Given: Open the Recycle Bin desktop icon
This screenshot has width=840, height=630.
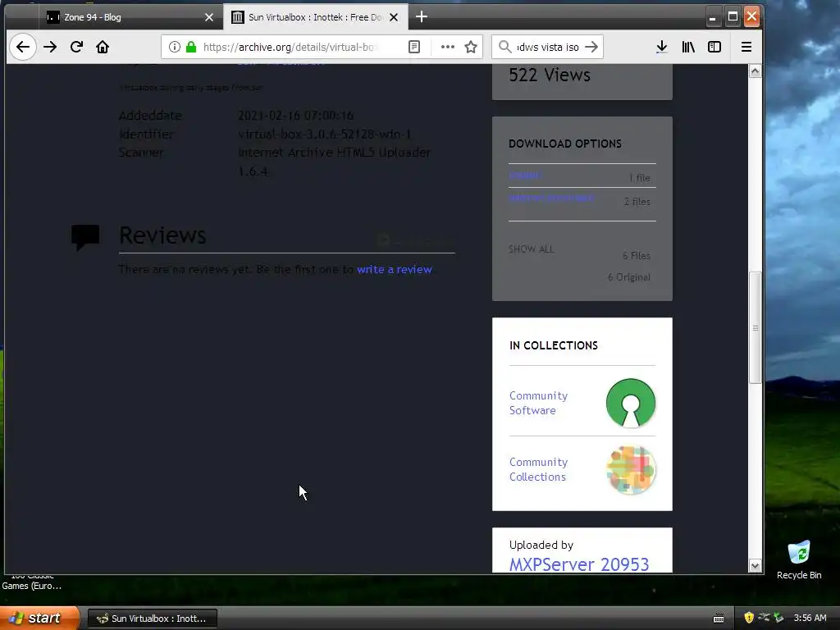Looking at the screenshot, I should pyautogui.click(x=799, y=559).
